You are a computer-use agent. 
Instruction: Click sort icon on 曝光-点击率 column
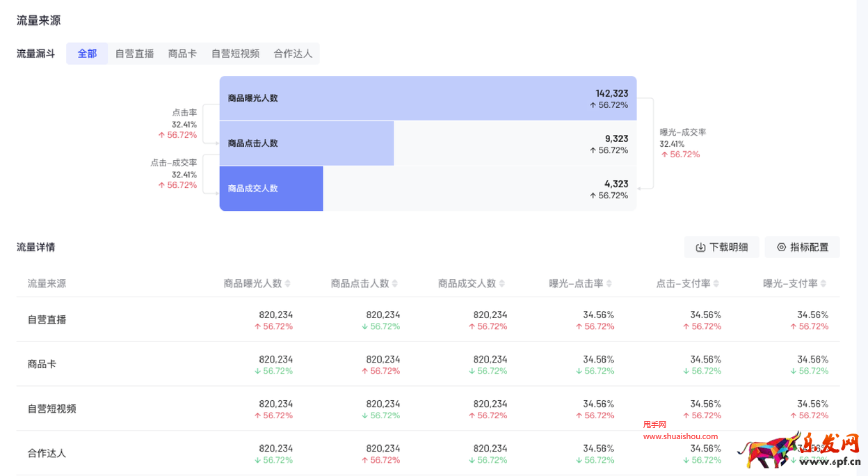pyautogui.click(x=609, y=283)
